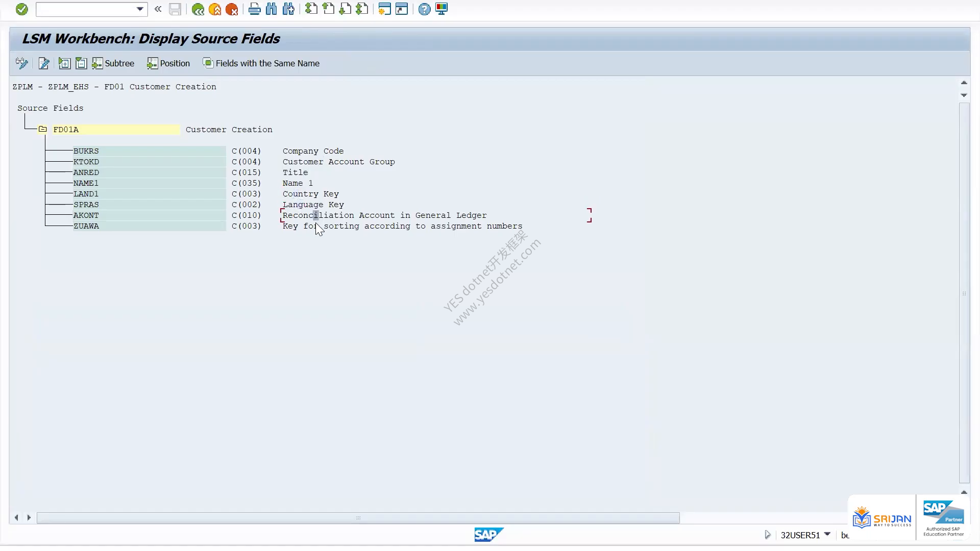This screenshot has height=551, width=980.
Task: Click the green Back arrow icon
Action: [198, 9]
